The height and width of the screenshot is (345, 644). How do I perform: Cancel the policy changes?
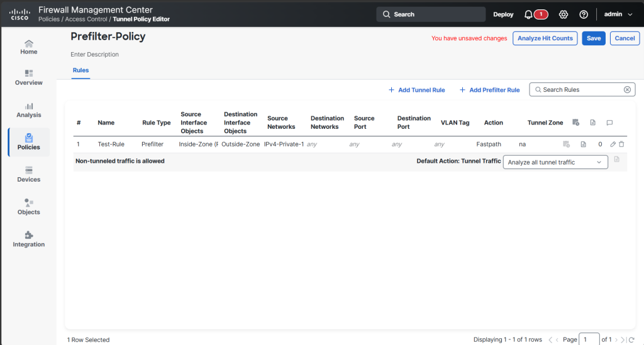pos(625,38)
